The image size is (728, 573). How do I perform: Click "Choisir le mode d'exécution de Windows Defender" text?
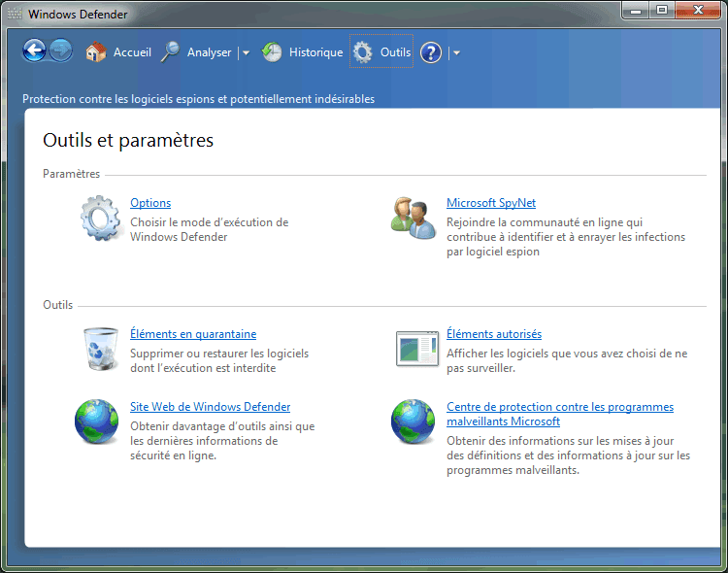pyautogui.click(x=210, y=229)
